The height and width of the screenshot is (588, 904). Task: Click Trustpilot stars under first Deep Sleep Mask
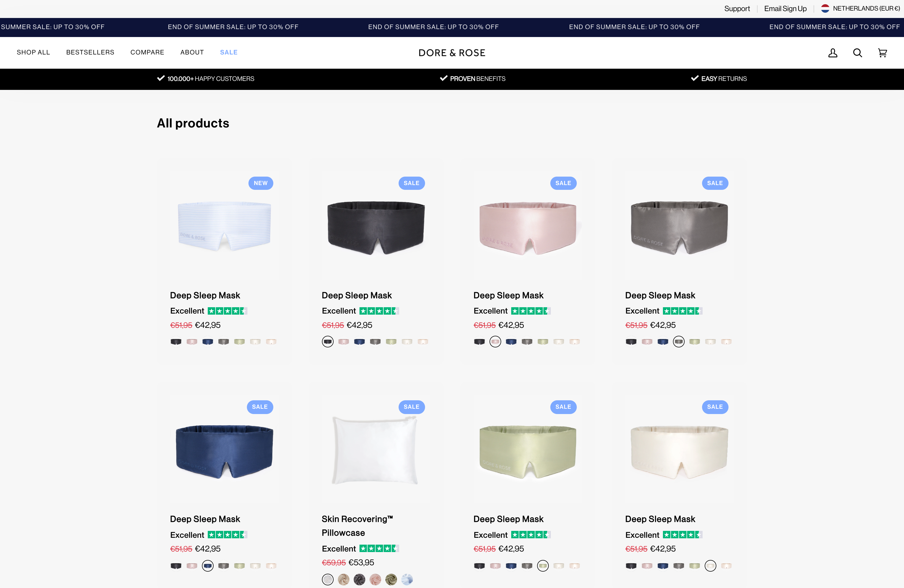coord(227,311)
